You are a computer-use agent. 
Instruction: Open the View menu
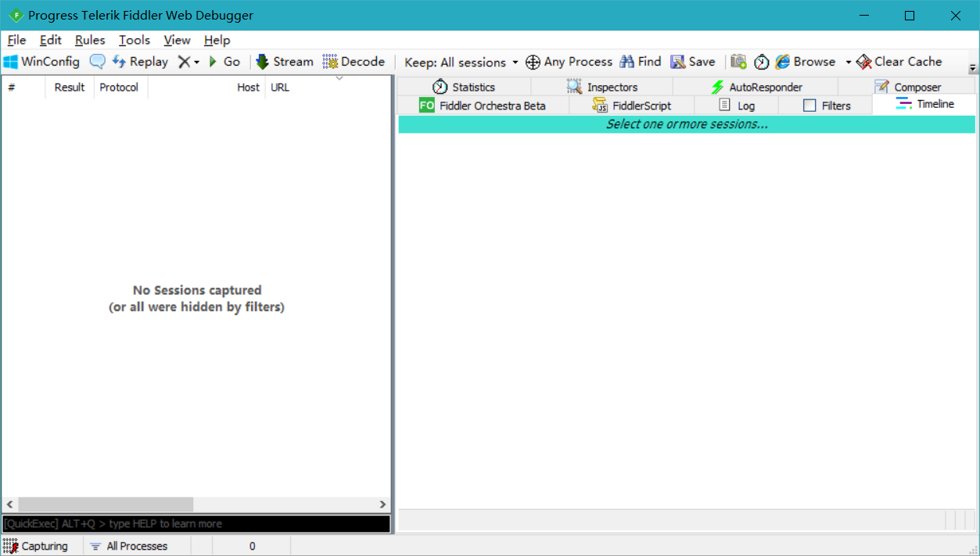177,40
